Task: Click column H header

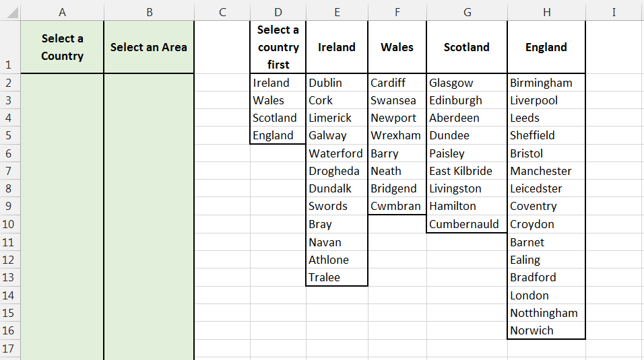Action: coord(546,12)
